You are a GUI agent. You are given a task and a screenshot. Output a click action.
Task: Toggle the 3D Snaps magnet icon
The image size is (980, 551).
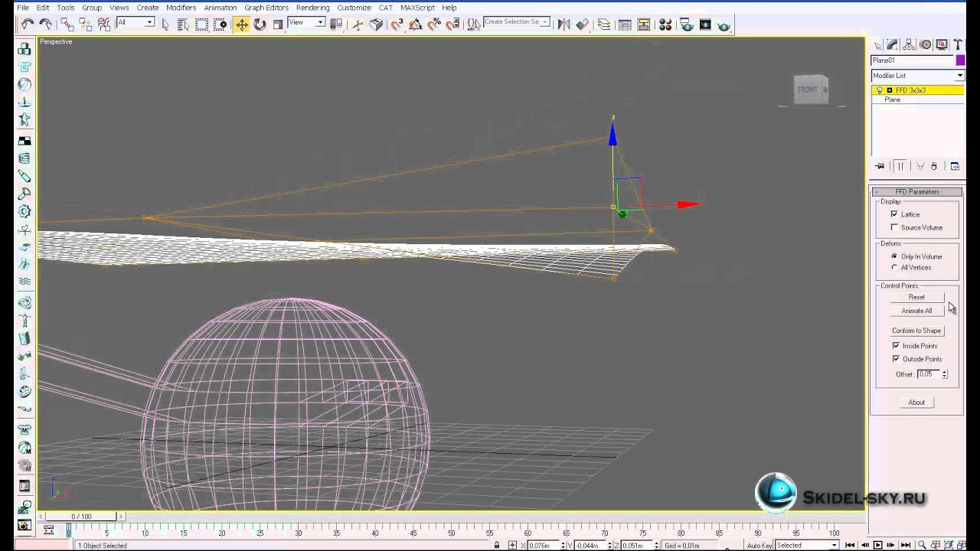(x=397, y=24)
